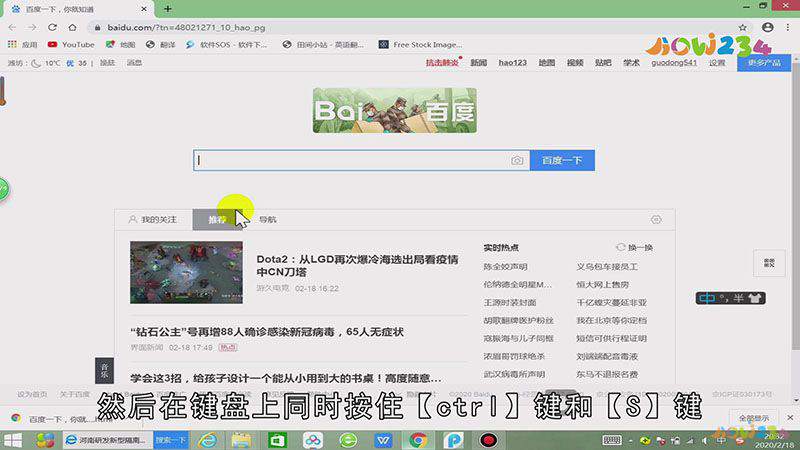Open the green store taskbar icon
Image resolution: width=800 pixels, height=450 pixels.
277,440
